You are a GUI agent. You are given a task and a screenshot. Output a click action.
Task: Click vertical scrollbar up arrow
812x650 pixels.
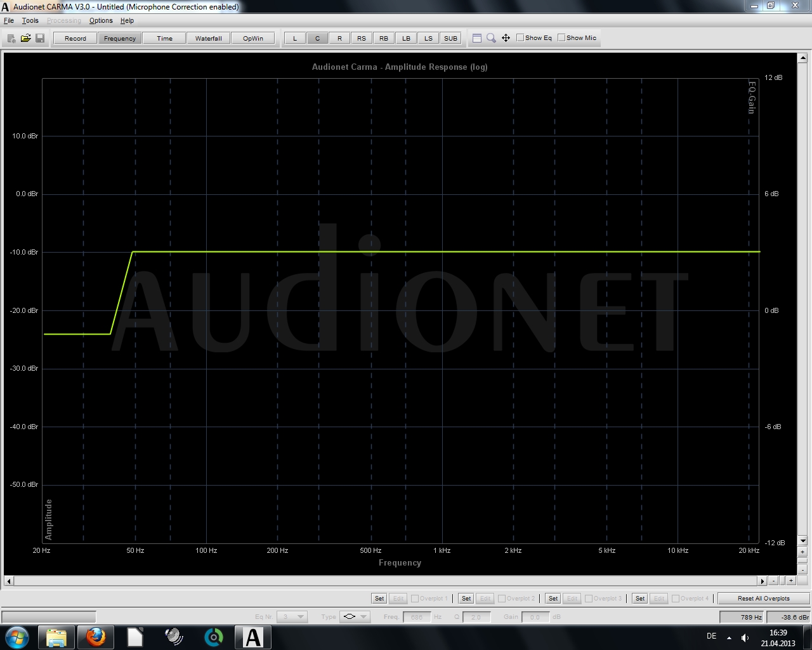point(802,59)
